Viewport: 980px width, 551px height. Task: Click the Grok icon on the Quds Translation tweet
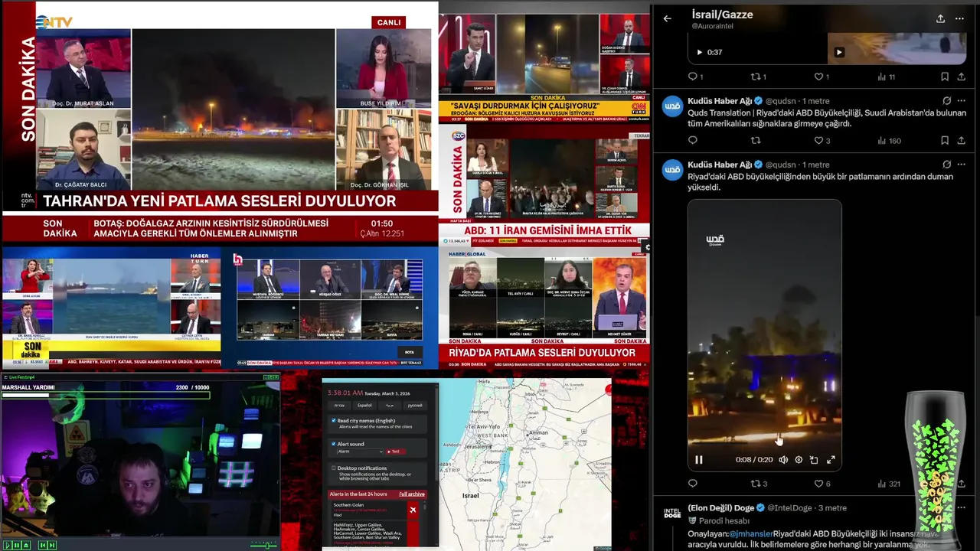[946, 100]
